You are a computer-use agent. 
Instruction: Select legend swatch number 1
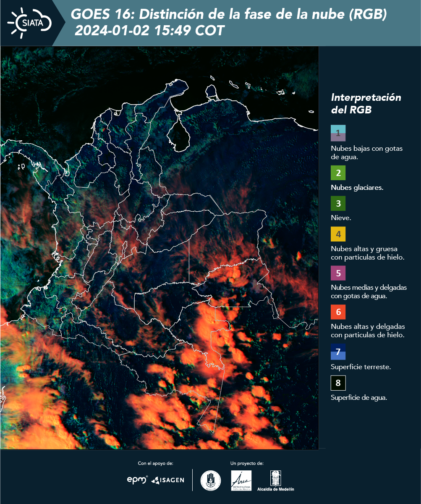point(338,133)
